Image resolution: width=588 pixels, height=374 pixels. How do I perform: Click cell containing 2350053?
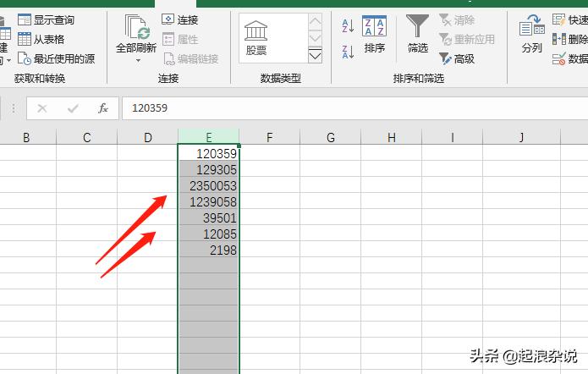pyautogui.click(x=208, y=185)
